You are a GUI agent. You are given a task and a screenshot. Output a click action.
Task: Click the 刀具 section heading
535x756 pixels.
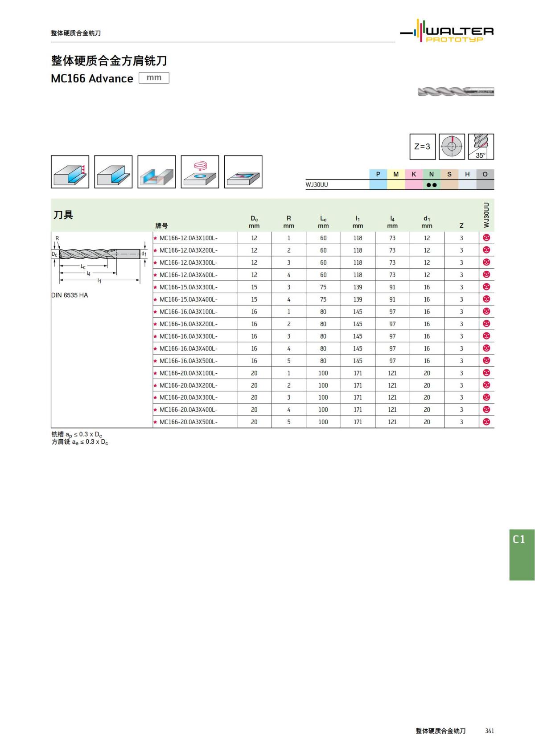[63, 215]
